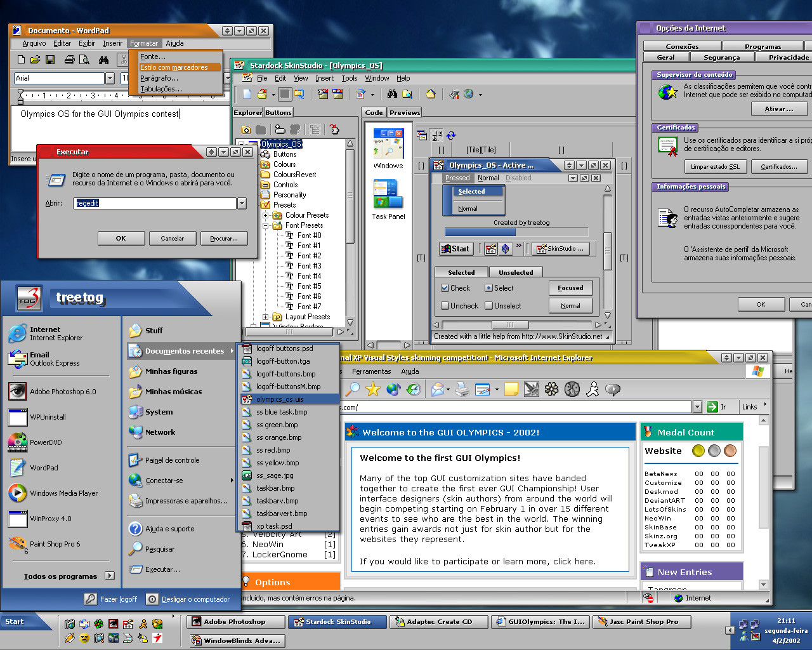The width and height of the screenshot is (812, 650).
Task: Expand the Colour Presets tree node
Action: [266, 215]
